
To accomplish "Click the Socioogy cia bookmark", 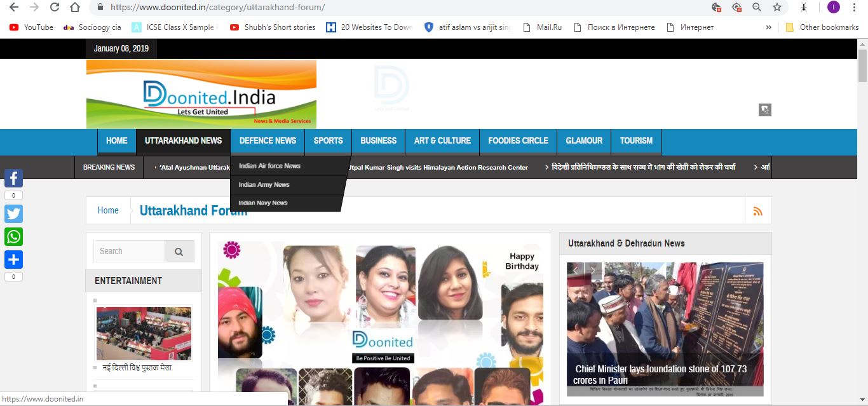I will [92, 27].
